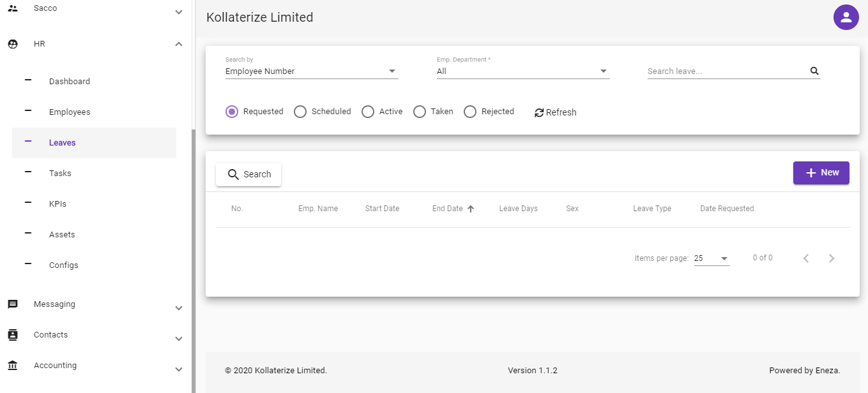Click the magnifier icon in Search leave field
This screenshot has width=868, height=393.
tap(814, 71)
